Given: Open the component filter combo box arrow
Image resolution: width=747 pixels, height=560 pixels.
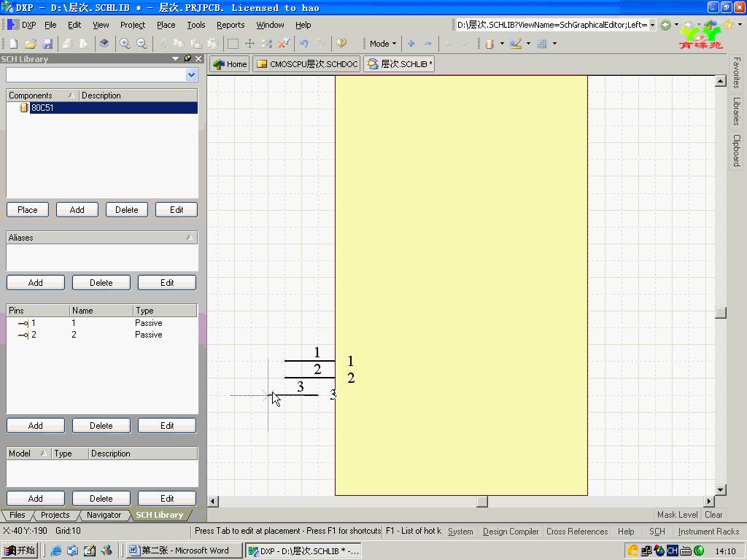Looking at the screenshot, I should tap(192, 75).
